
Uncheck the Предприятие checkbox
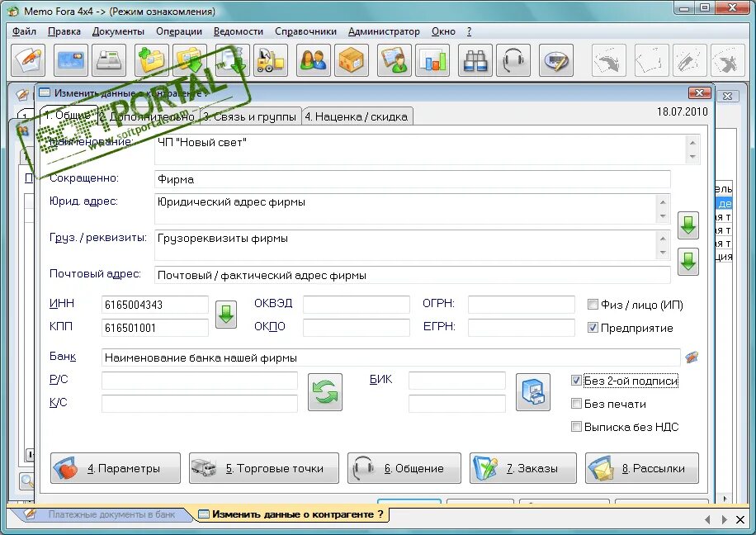click(x=593, y=328)
